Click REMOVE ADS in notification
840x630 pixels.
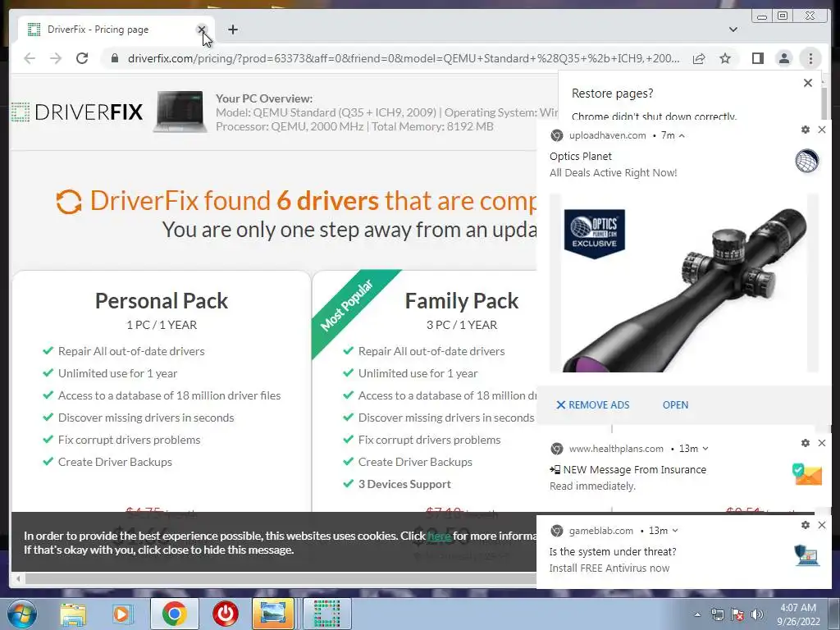click(x=593, y=405)
